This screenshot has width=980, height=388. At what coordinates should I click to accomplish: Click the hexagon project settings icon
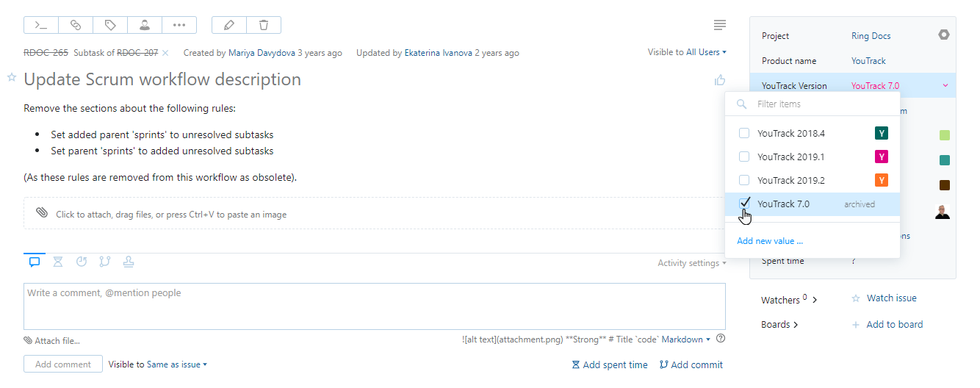coord(944,35)
